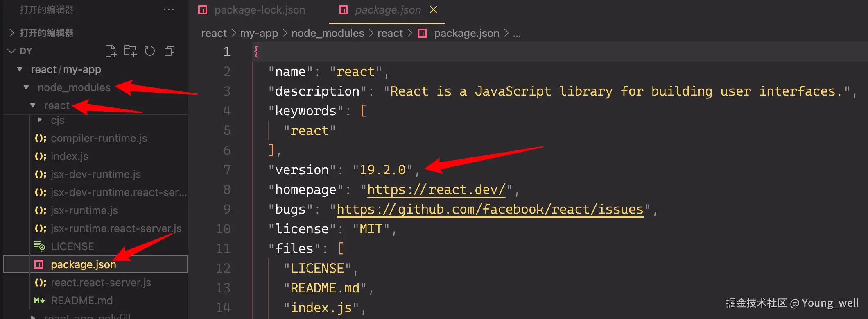Collapse the DY workspace section chevron
Viewport: 868px width, 319px height.
click(11, 51)
